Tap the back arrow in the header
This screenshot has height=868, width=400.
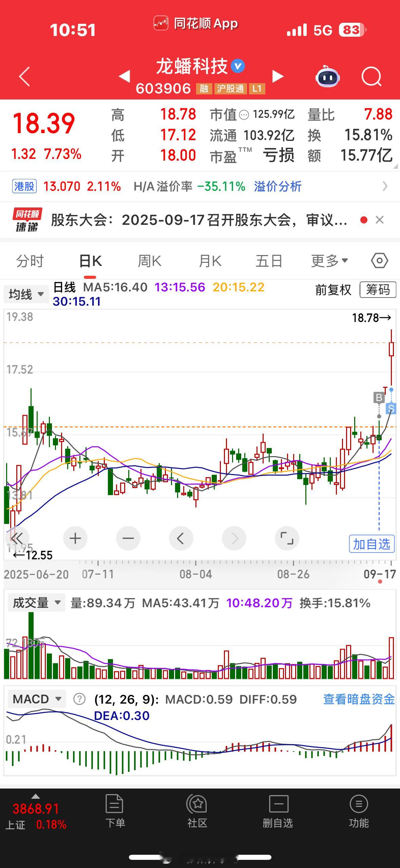coord(24,77)
